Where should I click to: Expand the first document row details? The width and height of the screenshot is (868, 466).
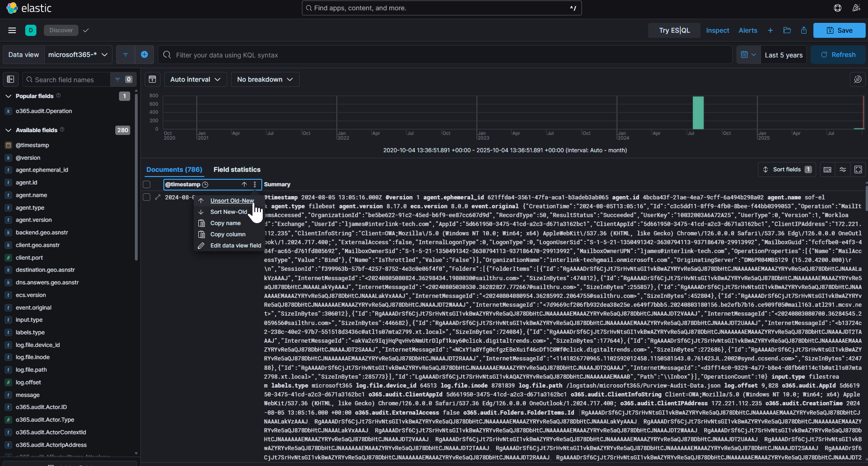(158, 198)
